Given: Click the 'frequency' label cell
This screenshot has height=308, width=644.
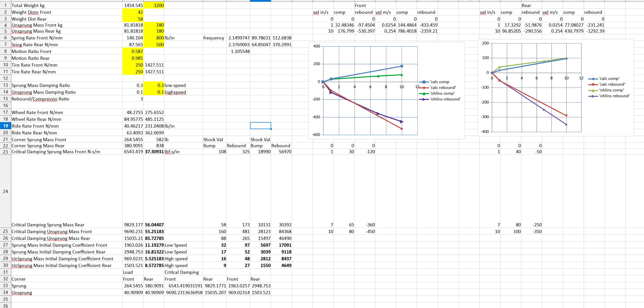Looking at the screenshot, I should (x=214, y=38).
